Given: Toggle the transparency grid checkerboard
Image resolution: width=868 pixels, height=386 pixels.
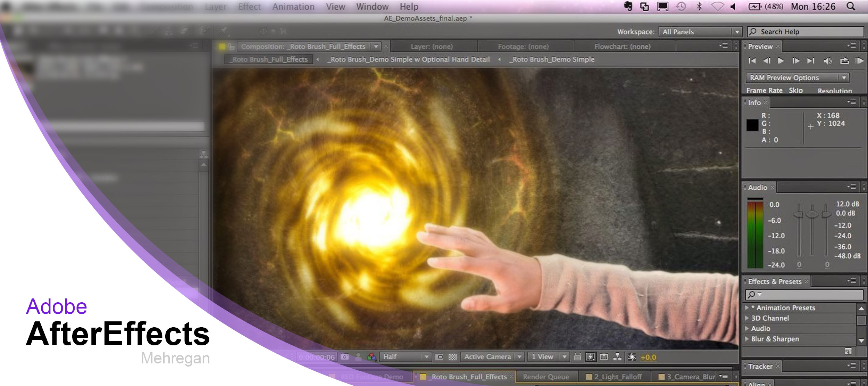Looking at the screenshot, I should pyautogui.click(x=453, y=356).
